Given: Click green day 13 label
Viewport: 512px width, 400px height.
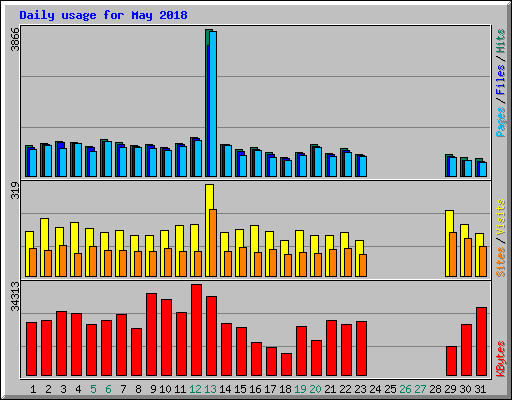Looking at the screenshot, I should pyautogui.click(x=210, y=389).
